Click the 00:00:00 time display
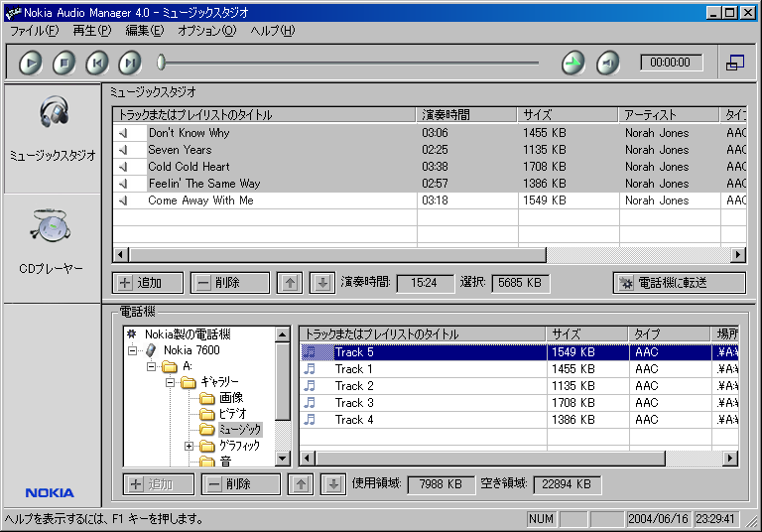 671,63
